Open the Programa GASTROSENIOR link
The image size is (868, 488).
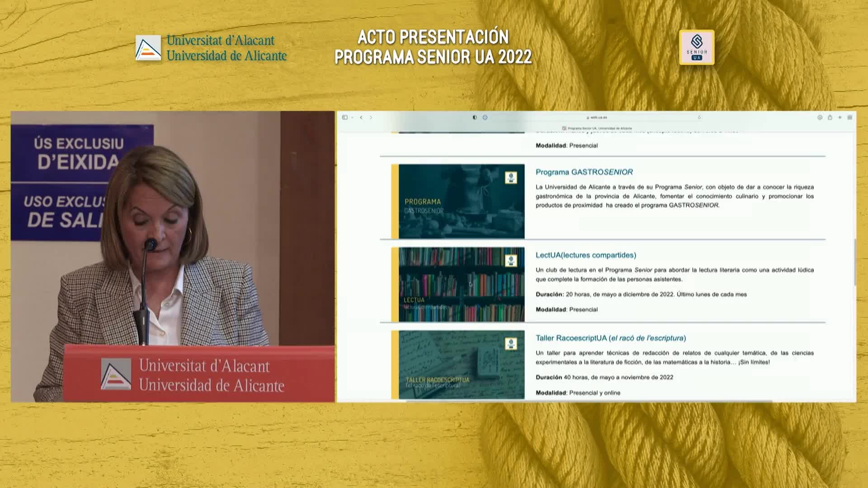584,172
